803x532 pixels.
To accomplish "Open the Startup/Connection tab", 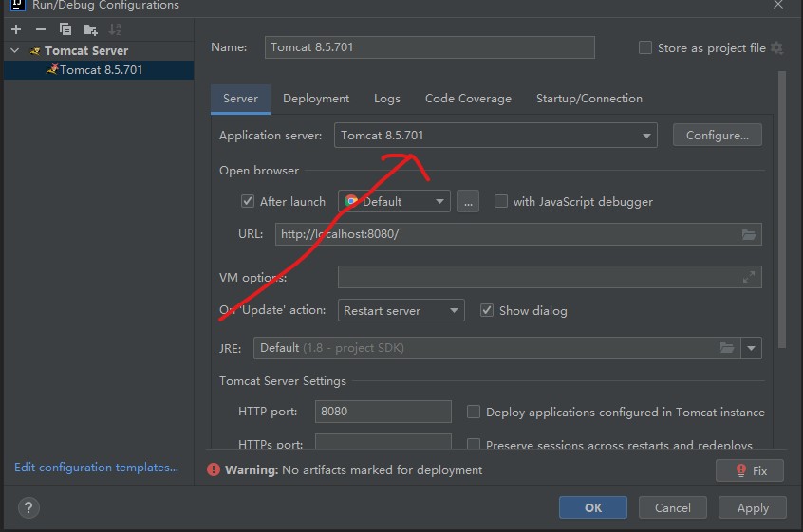I will 588,99.
